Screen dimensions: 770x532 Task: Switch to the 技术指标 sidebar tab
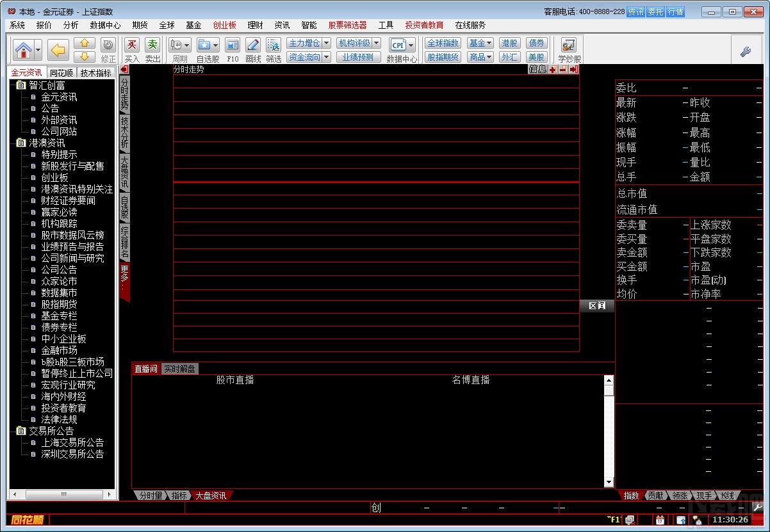(x=95, y=73)
